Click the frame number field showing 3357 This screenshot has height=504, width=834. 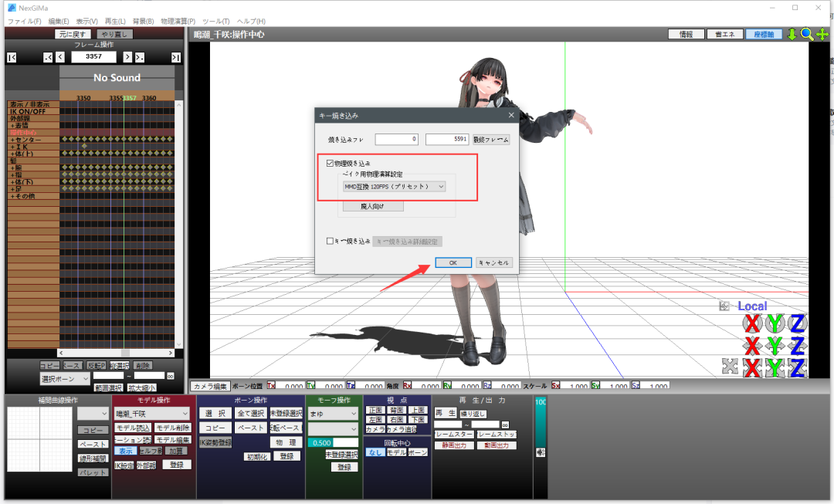(x=93, y=57)
